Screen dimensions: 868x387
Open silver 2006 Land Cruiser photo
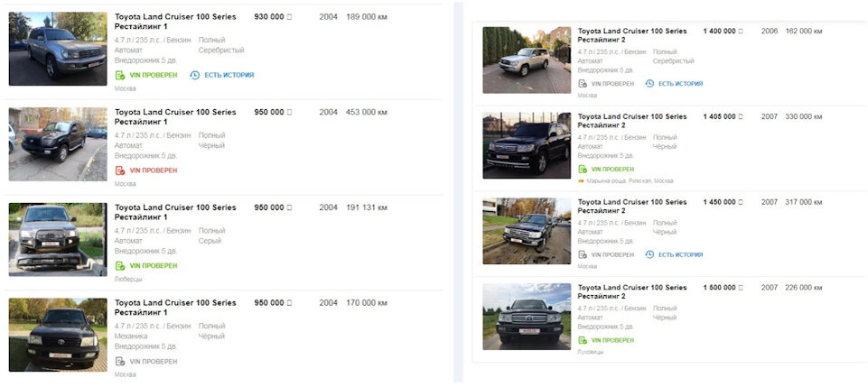tap(527, 60)
